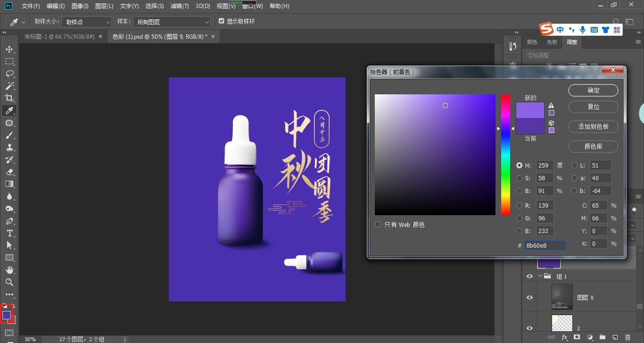The height and width of the screenshot is (343, 644).
Task: Select the Zoom tool in the toolbar
Action: click(x=10, y=282)
